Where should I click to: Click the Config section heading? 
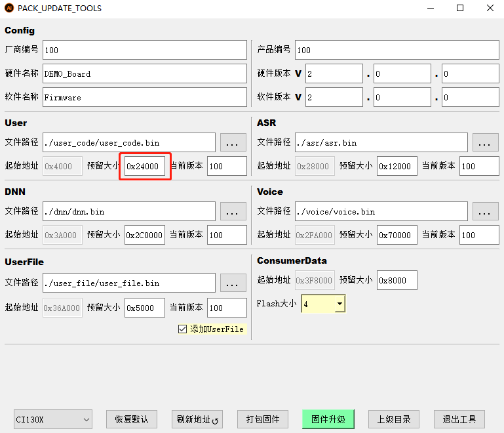click(20, 31)
